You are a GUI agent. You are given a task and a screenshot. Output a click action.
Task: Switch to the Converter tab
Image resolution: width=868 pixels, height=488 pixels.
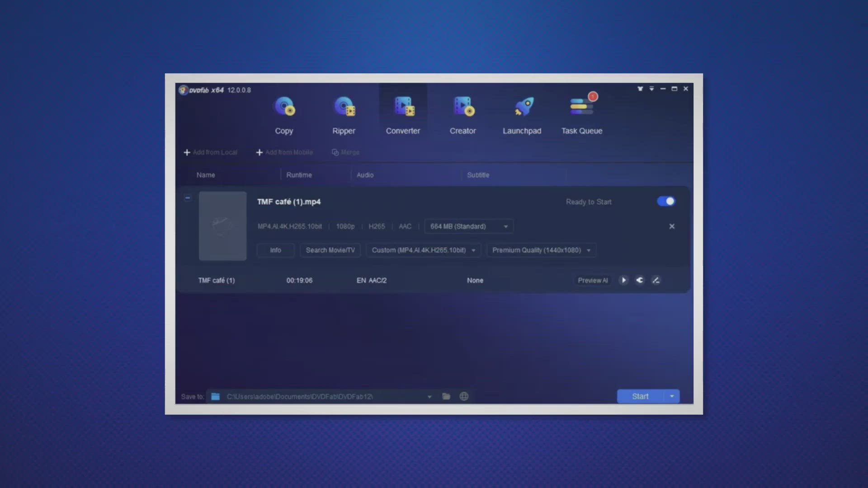pos(403,113)
